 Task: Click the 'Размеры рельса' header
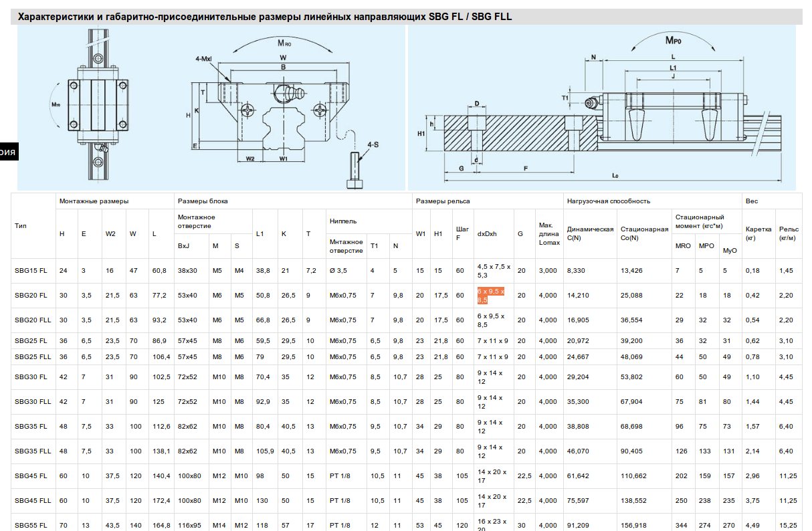tap(443, 201)
